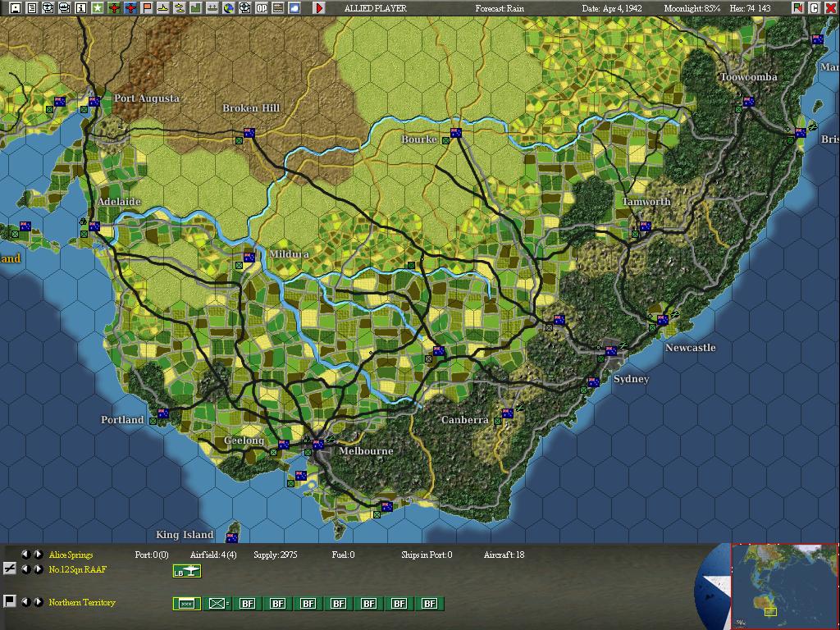This screenshot has height=630, width=840.
Task: Click the 'Supply: 2975' value
Action: [275, 555]
